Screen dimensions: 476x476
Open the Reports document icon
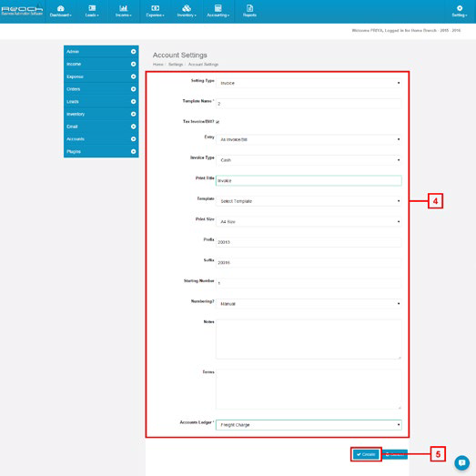point(249,8)
